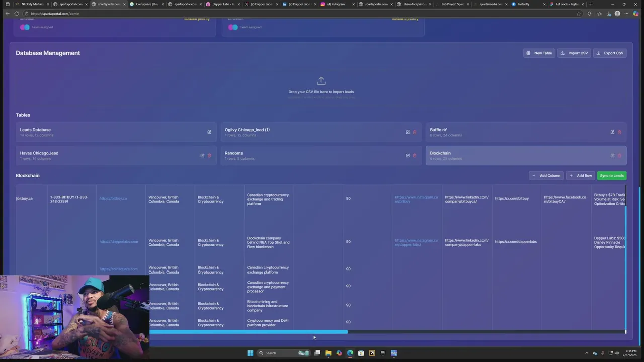Delete the Buffio nY table
644x362 pixels.
619,132
